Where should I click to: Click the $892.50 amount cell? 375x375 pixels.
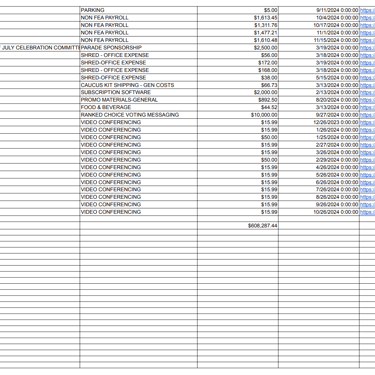238,100
